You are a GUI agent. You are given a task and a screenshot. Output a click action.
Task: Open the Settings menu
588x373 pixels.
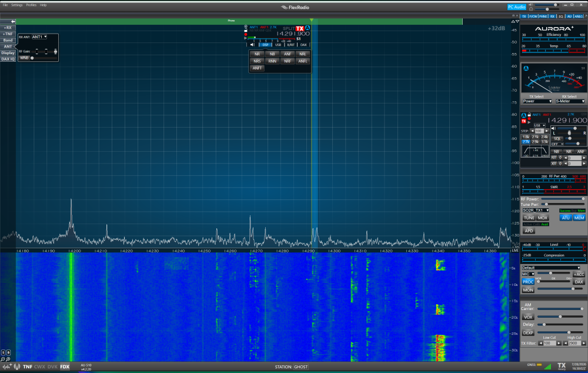coord(17,5)
